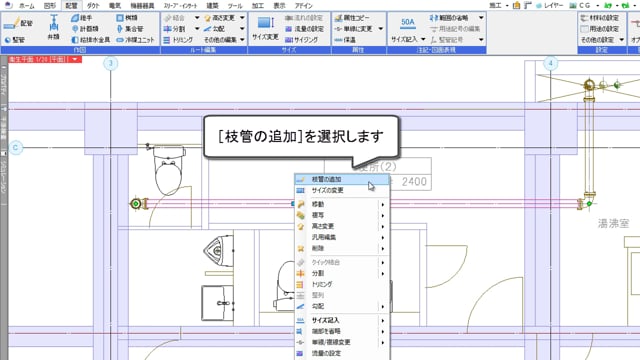Choose the トリミング trimming tool in ribbon

tap(178, 40)
